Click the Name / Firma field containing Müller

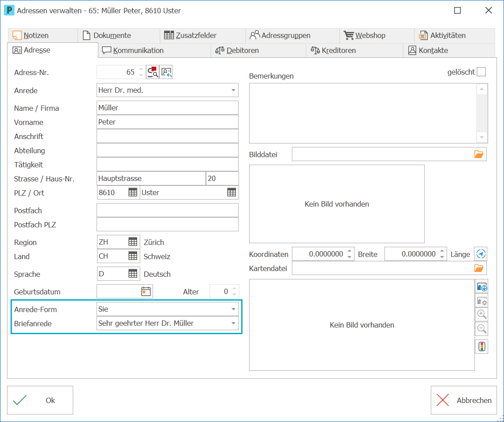coord(168,108)
